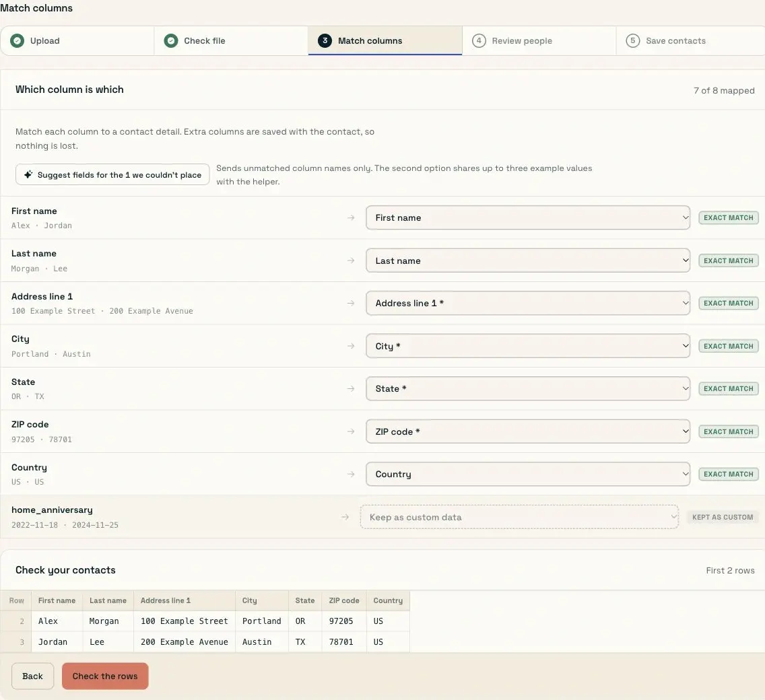This screenshot has width=765, height=700.
Task: Click the EXACT MATCH badge beside First name
Action: pyautogui.click(x=729, y=217)
